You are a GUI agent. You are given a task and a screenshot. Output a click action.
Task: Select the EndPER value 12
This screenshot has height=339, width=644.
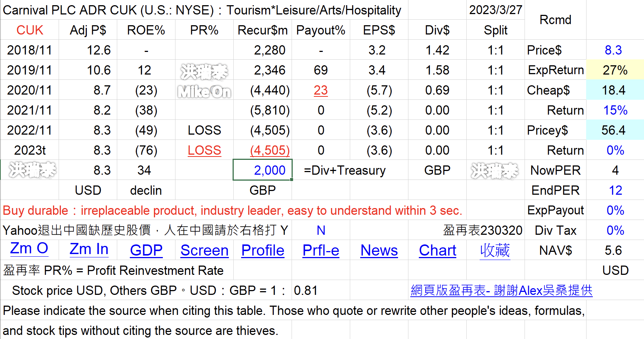click(615, 190)
